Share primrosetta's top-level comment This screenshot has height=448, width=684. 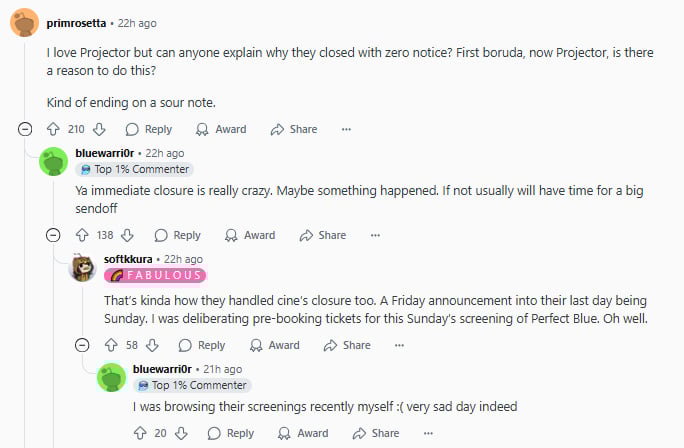[x=294, y=129]
